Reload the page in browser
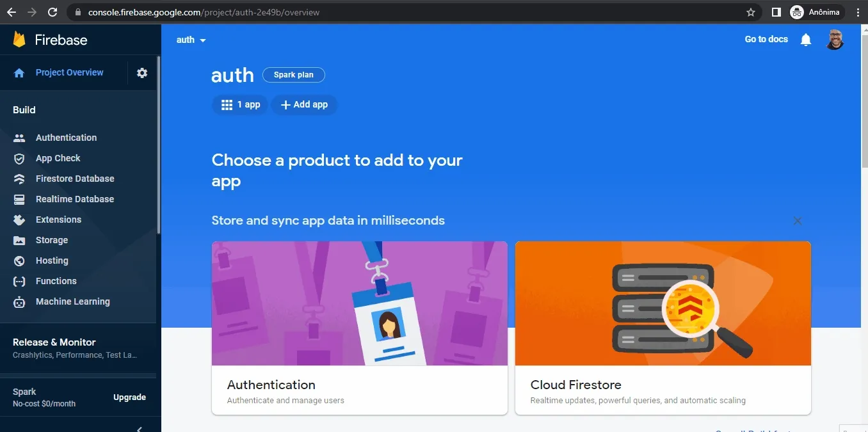 52,12
